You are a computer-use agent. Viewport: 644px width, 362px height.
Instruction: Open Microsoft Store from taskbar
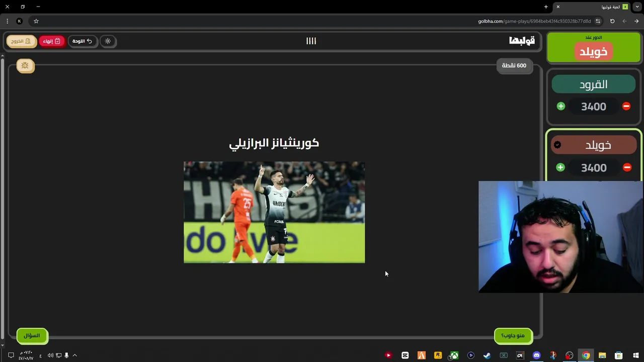619,355
